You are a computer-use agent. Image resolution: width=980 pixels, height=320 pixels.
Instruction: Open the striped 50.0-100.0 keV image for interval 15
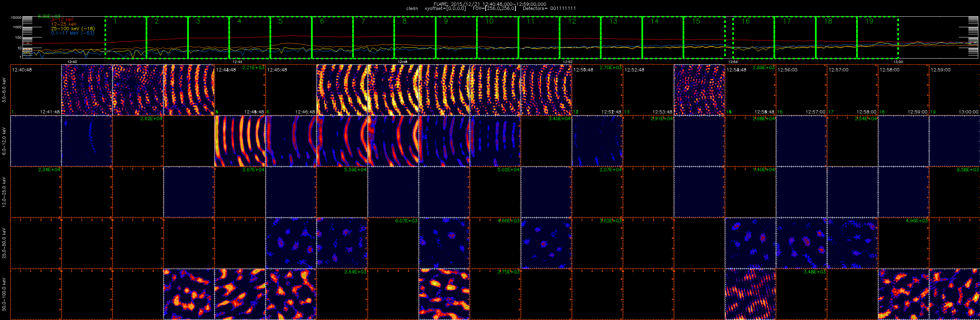tap(750, 294)
